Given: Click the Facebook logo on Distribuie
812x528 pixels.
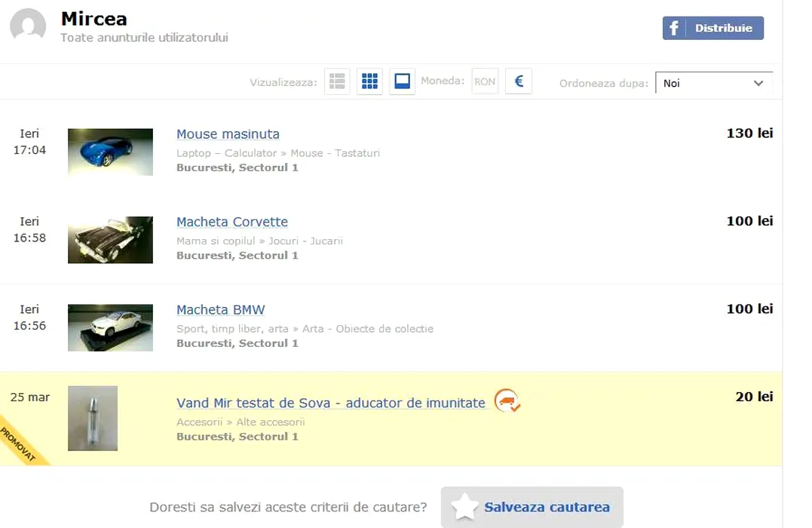Looking at the screenshot, I should pyautogui.click(x=674, y=28).
